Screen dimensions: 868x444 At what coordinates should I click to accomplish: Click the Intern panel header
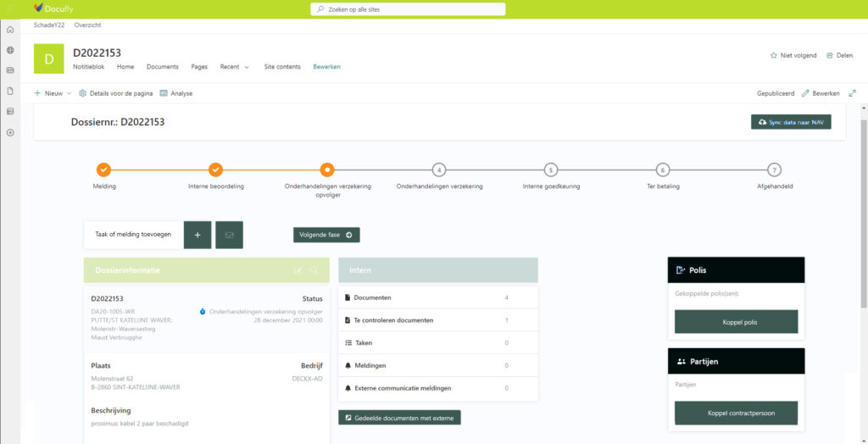click(x=438, y=270)
